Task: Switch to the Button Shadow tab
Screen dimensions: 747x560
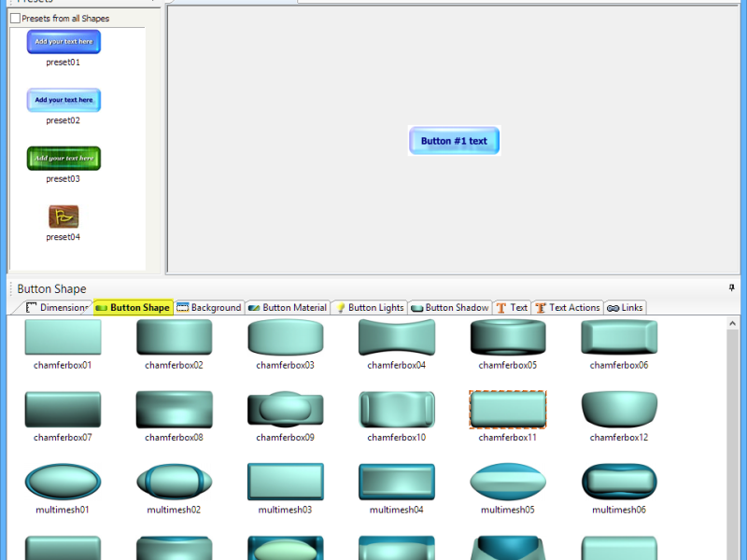Action: point(450,308)
